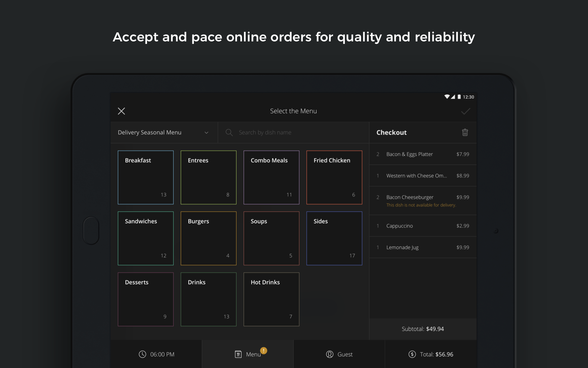Click the search magnifier icon
The height and width of the screenshot is (368, 588).
coord(229,132)
